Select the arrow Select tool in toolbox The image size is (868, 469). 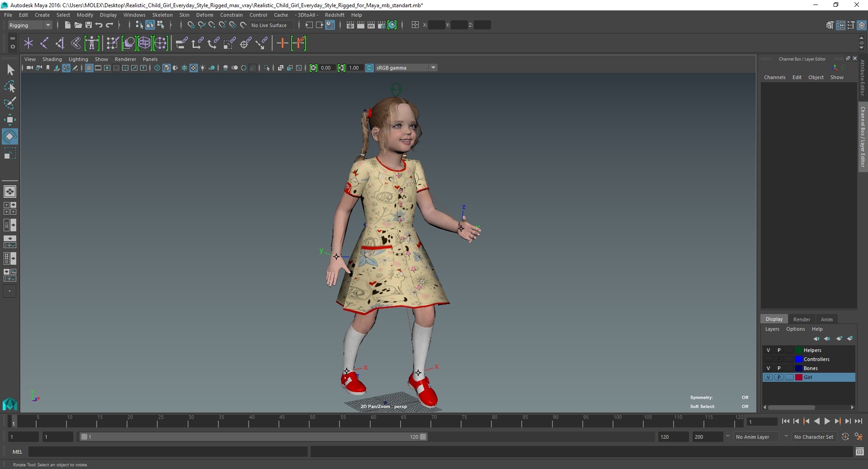click(x=10, y=70)
